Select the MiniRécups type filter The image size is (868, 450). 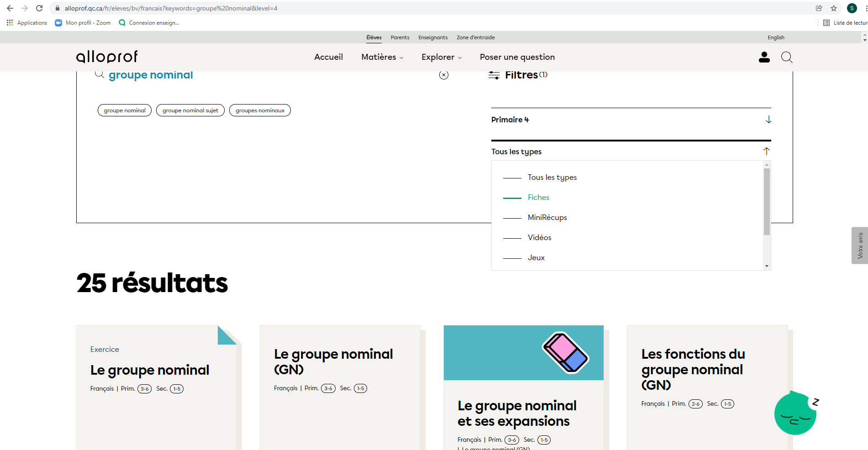(x=547, y=218)
